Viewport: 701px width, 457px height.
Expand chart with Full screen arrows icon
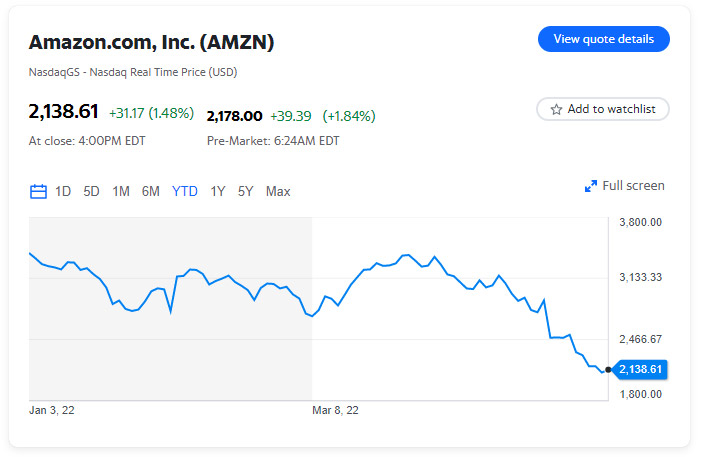tap(591, 186)
